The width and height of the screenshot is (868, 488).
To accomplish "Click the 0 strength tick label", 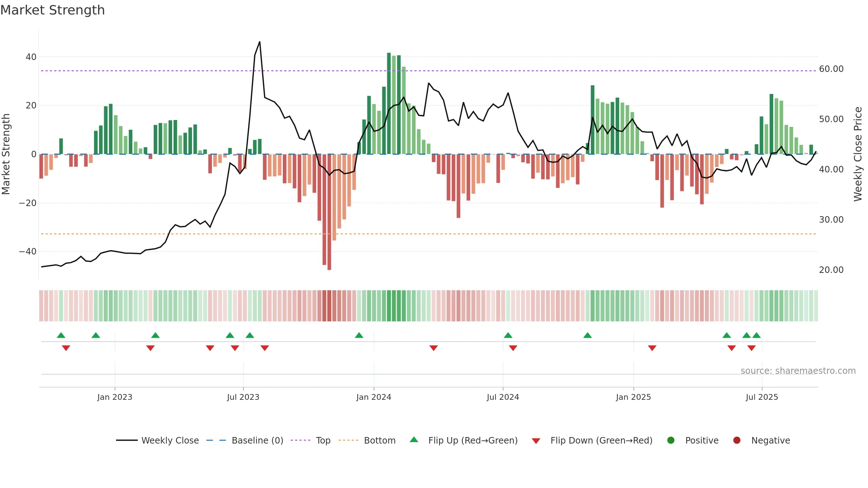I will tap(34, 154).
